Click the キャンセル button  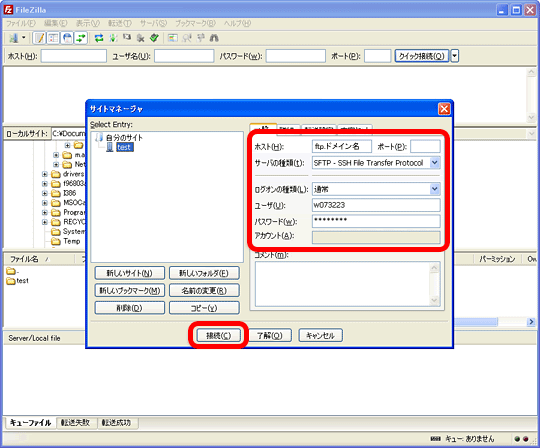click(320, 335)
